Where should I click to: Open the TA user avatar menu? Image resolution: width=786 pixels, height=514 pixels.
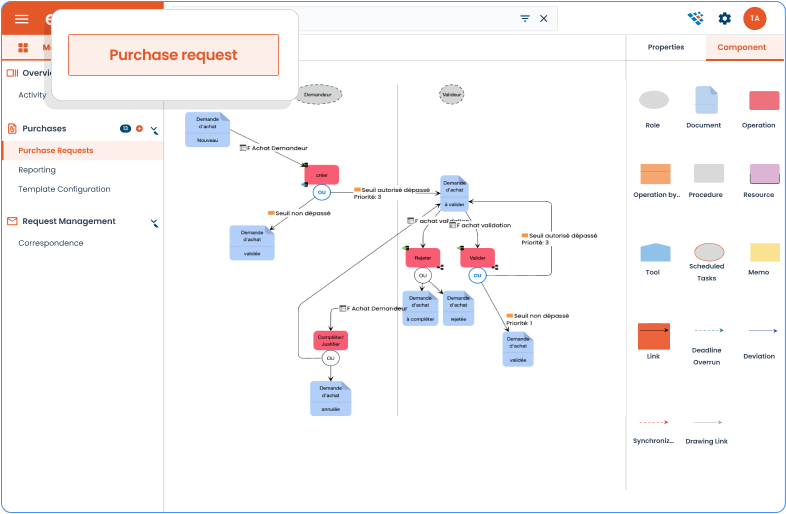[x=754, y=19]
